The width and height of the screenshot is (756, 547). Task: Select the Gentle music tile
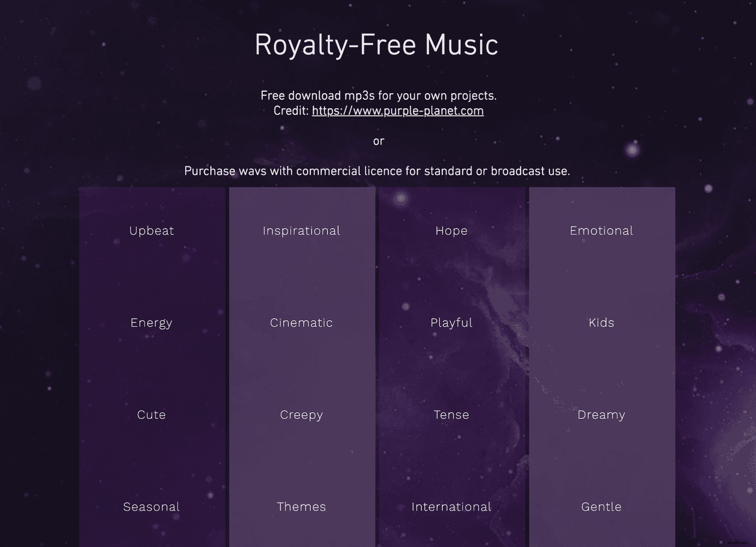pyautogui.click(x=601, y=506)
